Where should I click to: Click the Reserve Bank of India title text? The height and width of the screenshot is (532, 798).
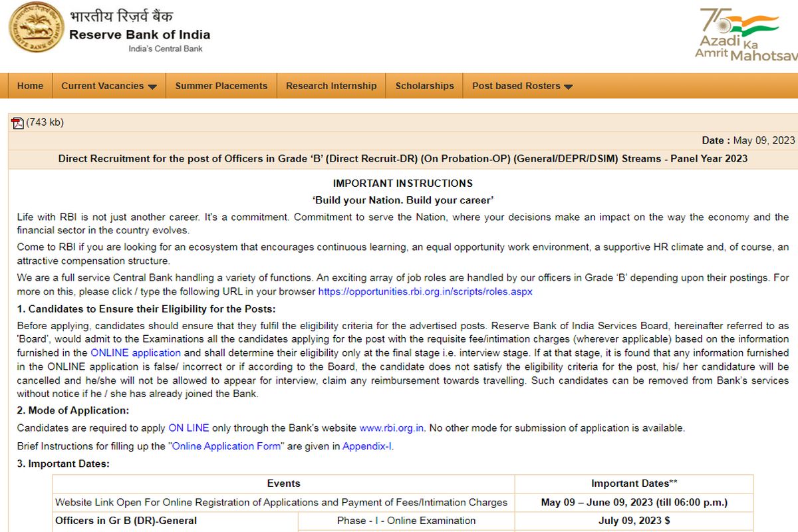(140, 35)
